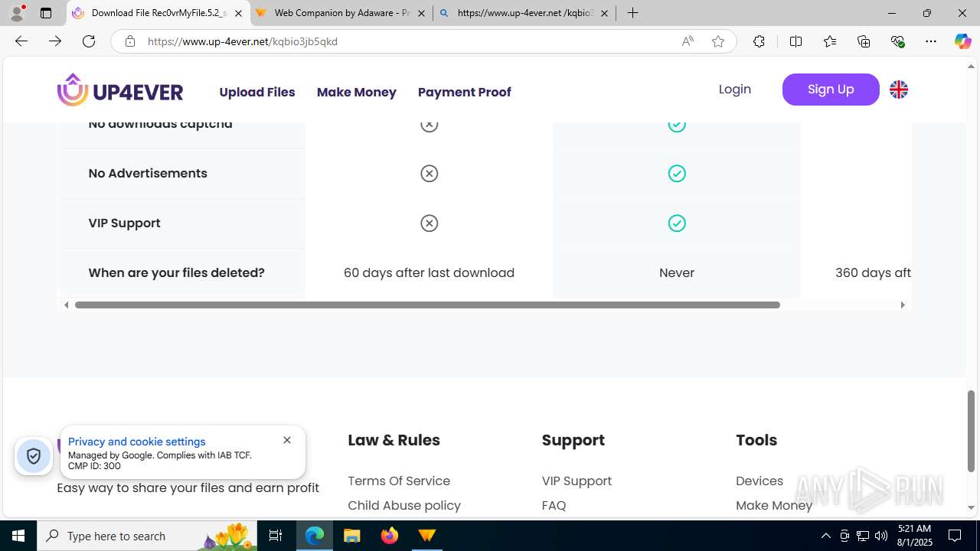980x551 pixels.
Task: Open Read aloud icon in address bar
Action: point(688,41)
